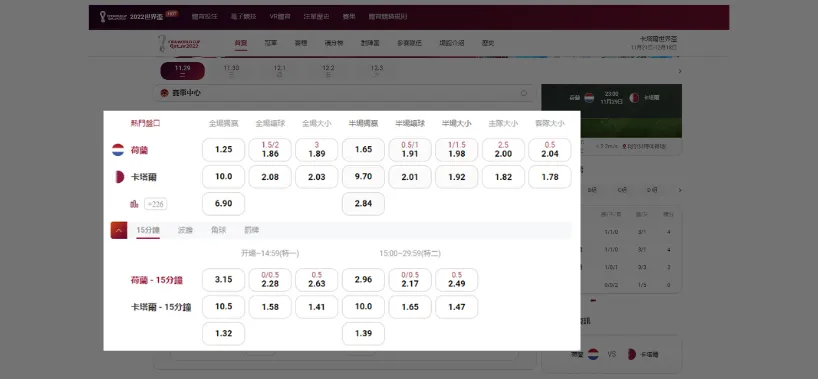Show later dates with the date-row arrow
The width and height of the screenshot is (818, 379).
click(680, 71)
